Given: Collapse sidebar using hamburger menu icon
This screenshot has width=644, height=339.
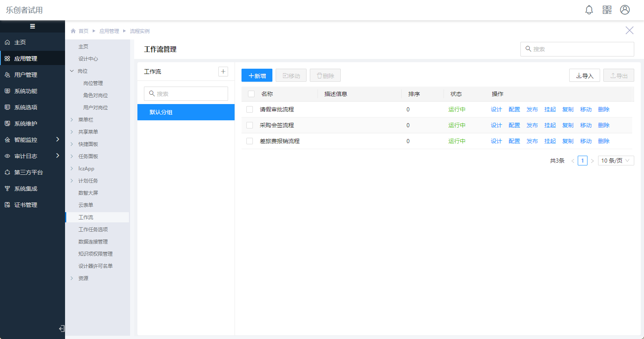Looking at the screenshot, I should coord(33,26).
